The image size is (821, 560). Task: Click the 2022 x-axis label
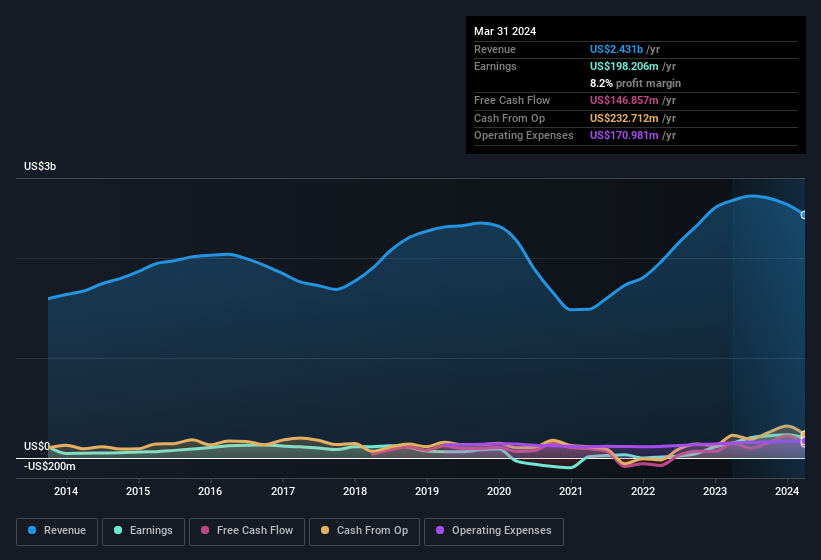pos(643,491)
